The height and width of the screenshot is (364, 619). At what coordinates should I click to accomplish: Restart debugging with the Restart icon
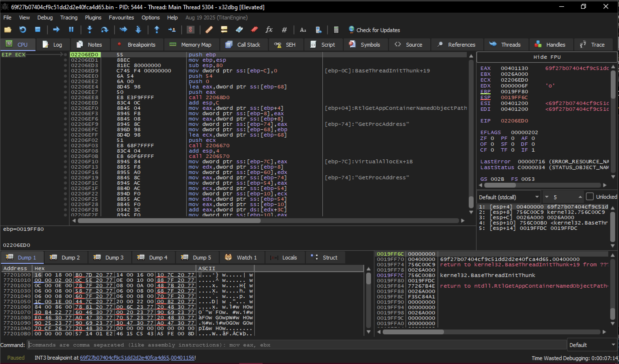tap(23, 30)
